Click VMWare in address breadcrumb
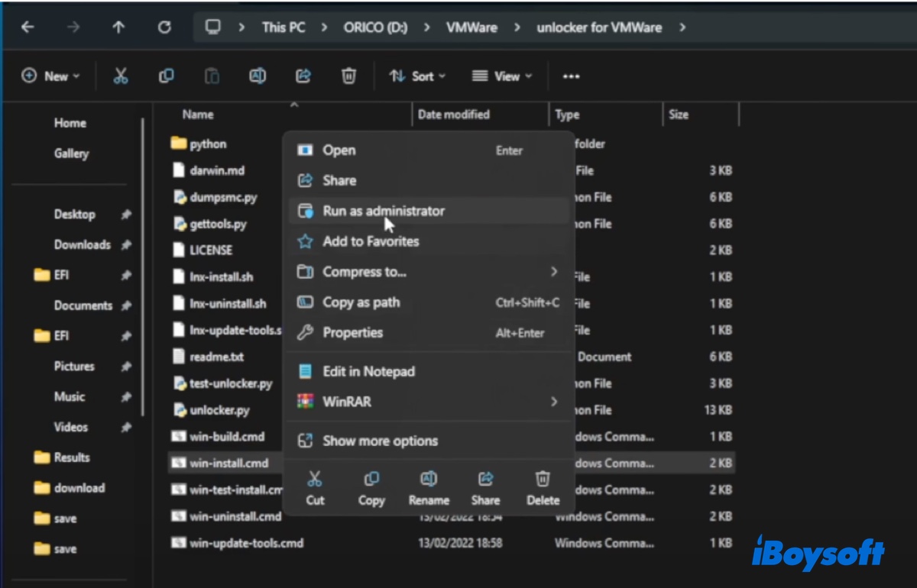 470,27
